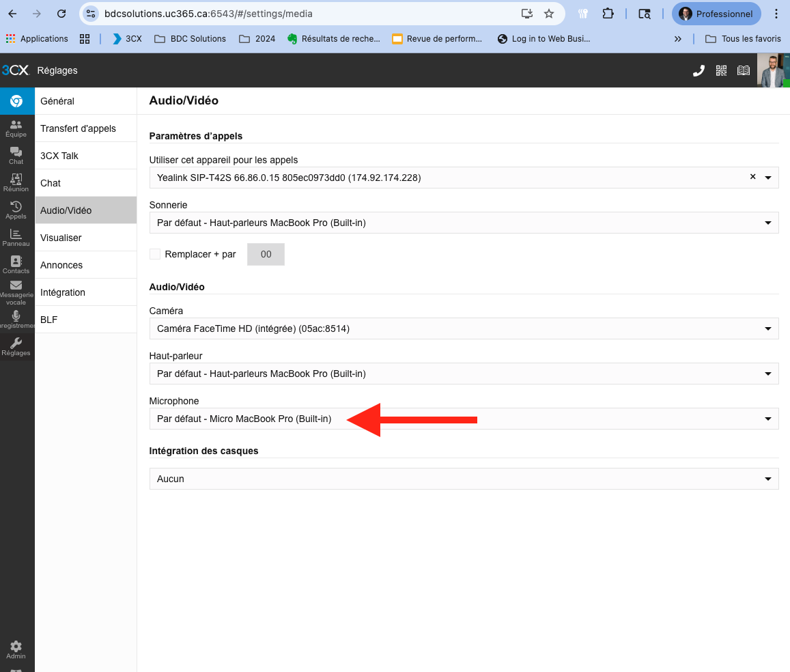790x672 pixels.
Task: Open the Caméra dropdown
Action: pyautogui.click(x=464, y=328)
